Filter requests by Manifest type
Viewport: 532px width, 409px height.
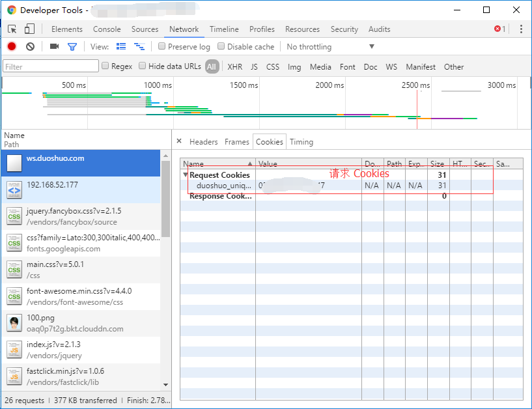tap(421, 67)
